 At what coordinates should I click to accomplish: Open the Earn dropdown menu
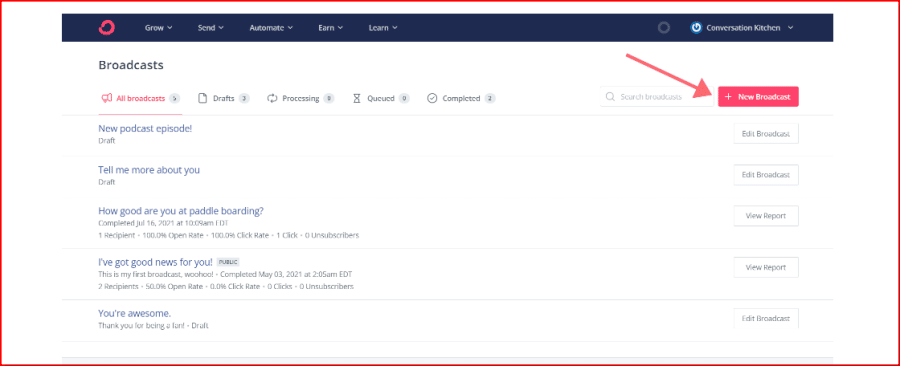(x=331, y=28)
